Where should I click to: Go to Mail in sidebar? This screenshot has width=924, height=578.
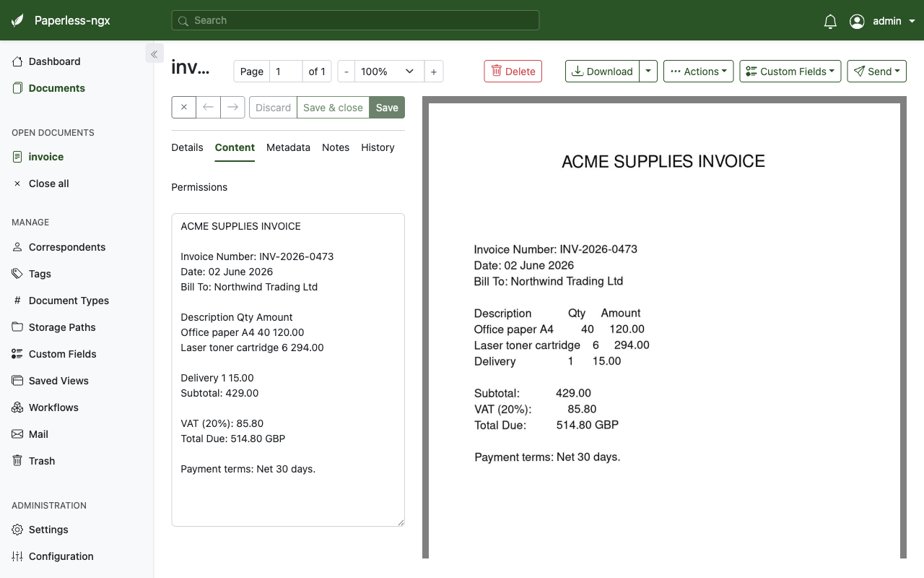point(38,434)
